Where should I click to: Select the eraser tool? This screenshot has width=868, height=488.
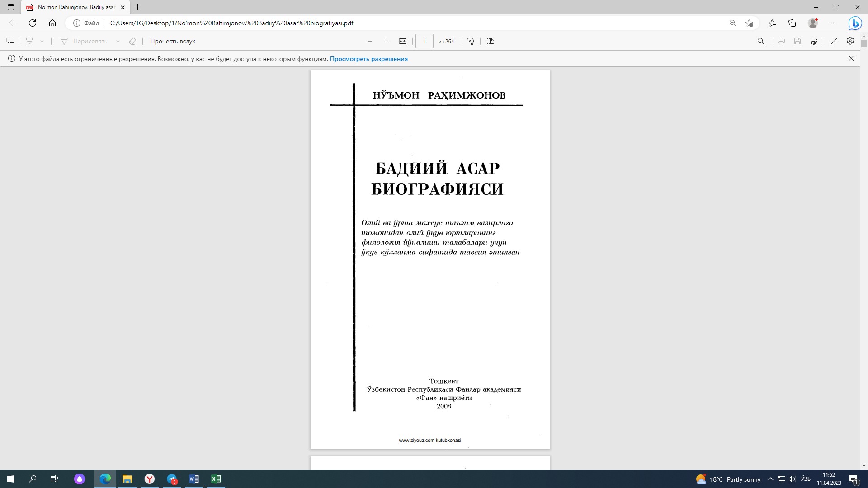pos(132,41)
